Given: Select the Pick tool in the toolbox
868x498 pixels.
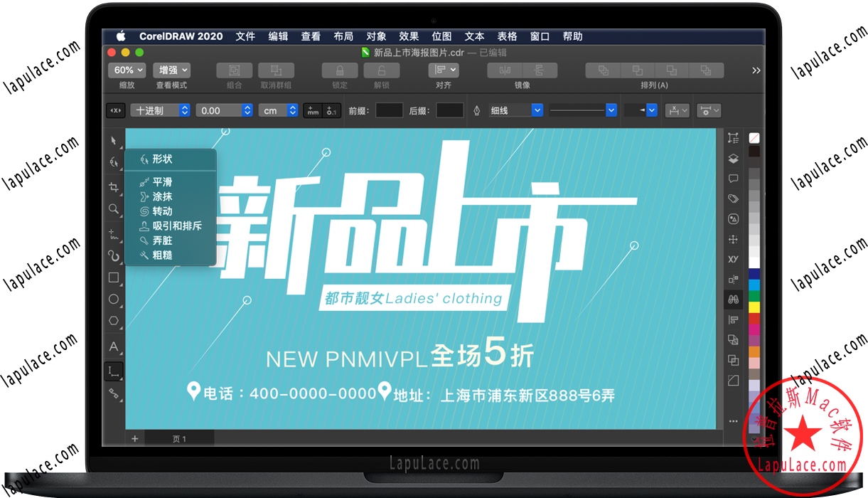Looking at the screenshot, I should tap(114, 140).
